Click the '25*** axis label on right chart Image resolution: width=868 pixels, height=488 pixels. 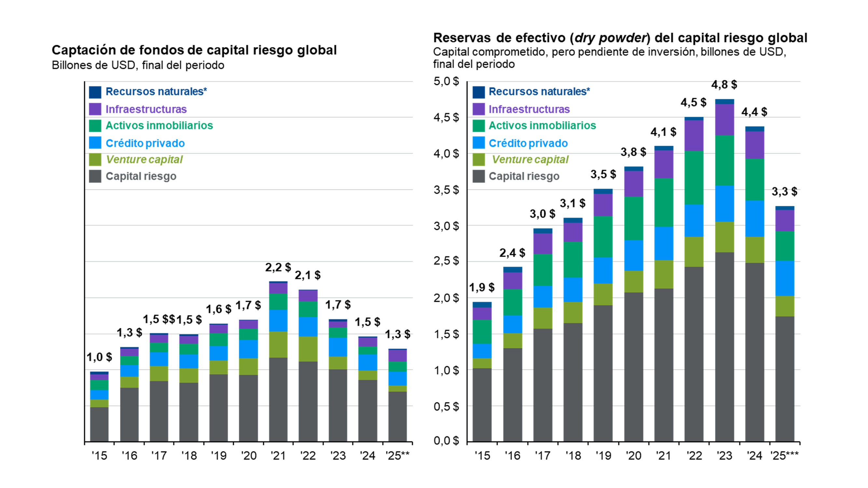[784, 456]
